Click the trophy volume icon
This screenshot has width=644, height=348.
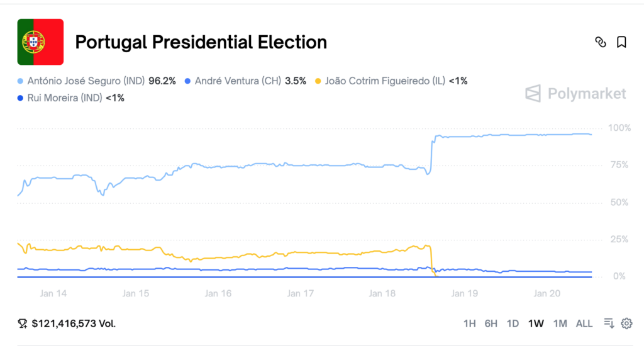tap(23, 323)
